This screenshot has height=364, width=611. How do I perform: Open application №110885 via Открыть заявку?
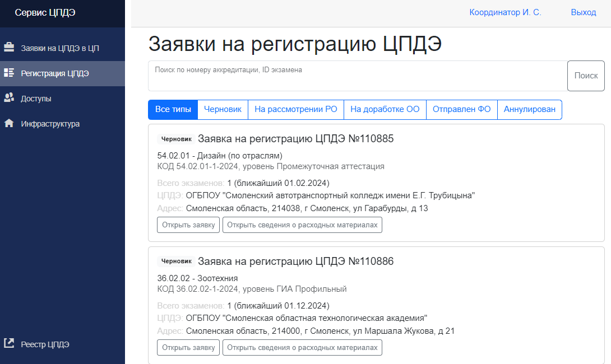[188, 225]
